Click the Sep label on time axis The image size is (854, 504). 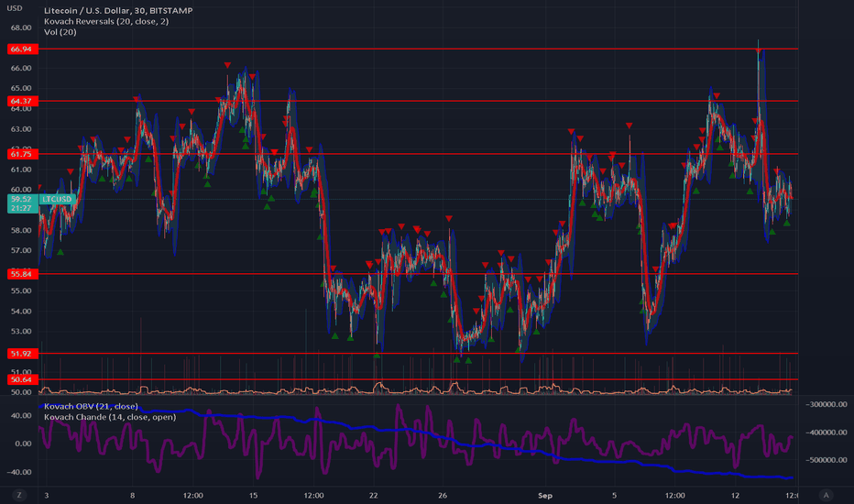tap(545, 495)
